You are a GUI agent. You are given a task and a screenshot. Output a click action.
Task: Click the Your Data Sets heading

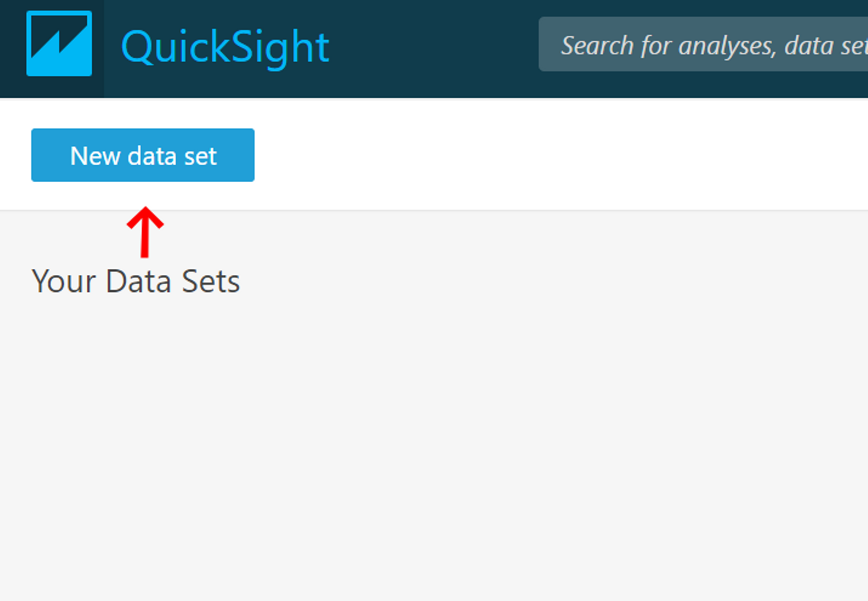point(136,282)
